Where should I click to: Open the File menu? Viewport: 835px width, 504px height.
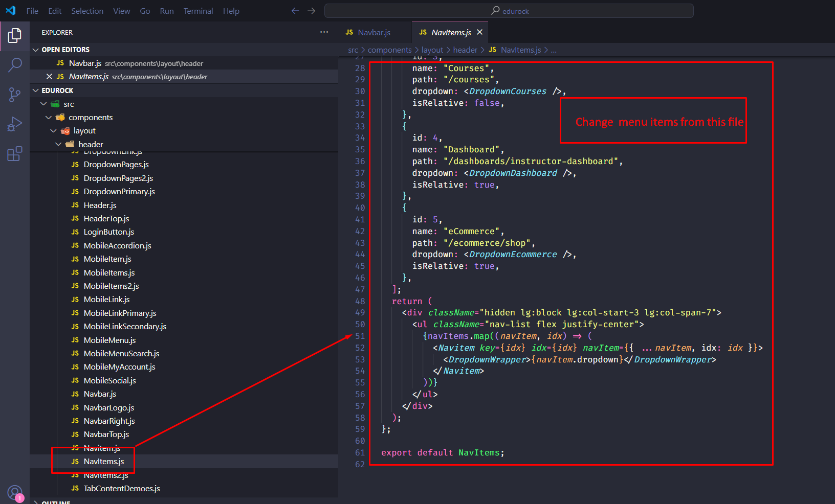click(x=32, y=11)
